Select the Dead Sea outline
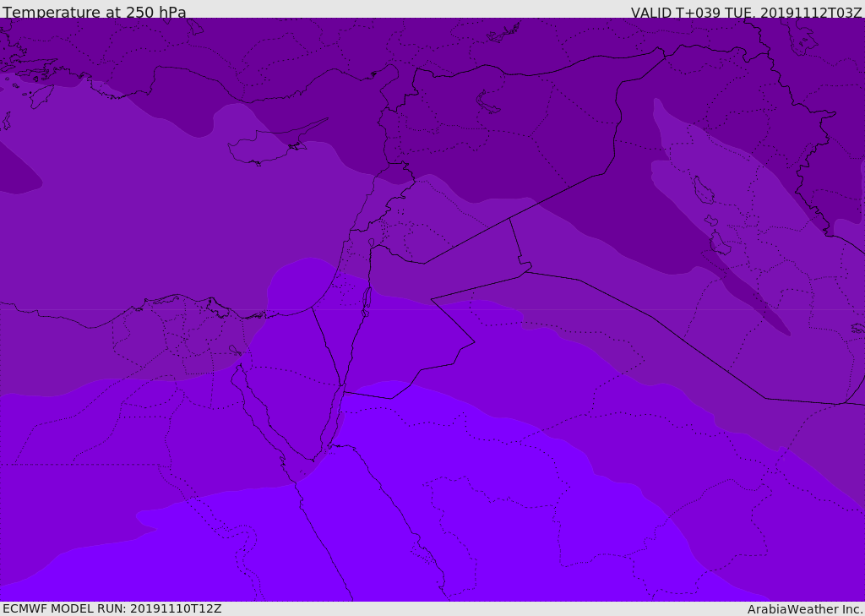Viewport: 865px width, 616px height. click(x=367, y=300)
